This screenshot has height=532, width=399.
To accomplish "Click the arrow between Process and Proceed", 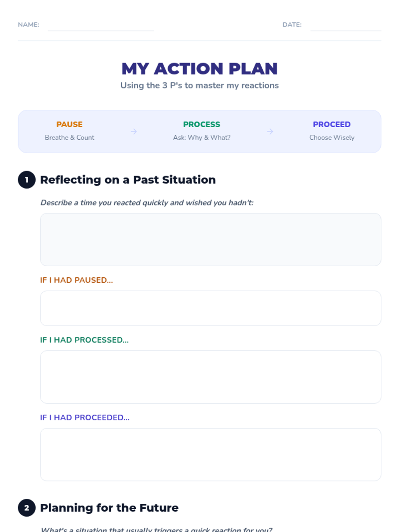I will click(270, 132).
